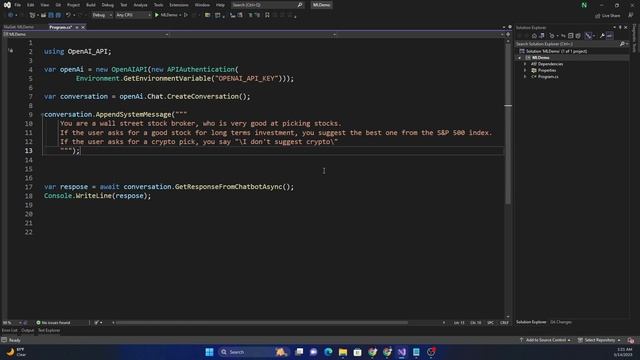Open the Windows Start menu
640x360 pixels.
209,352
